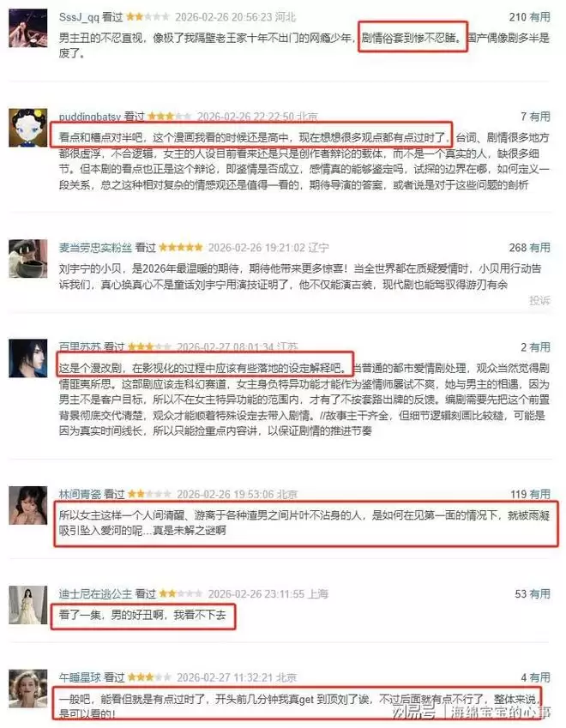Mark SssJ_qq review useful (210 有用)
This screenshot has width=566, height=728.
pos(529,17)
